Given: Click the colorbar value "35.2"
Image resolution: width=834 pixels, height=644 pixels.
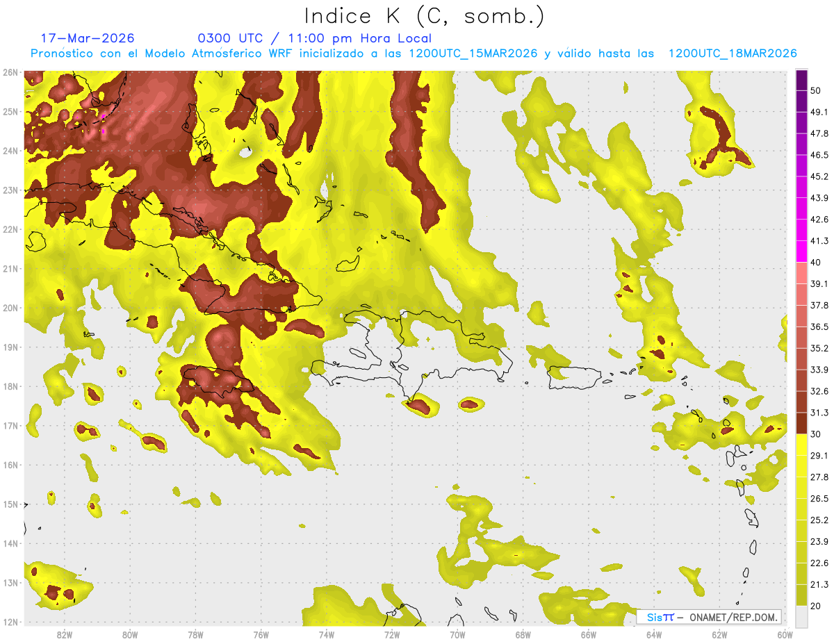Looking at the screenshot, I should (819, 348).
